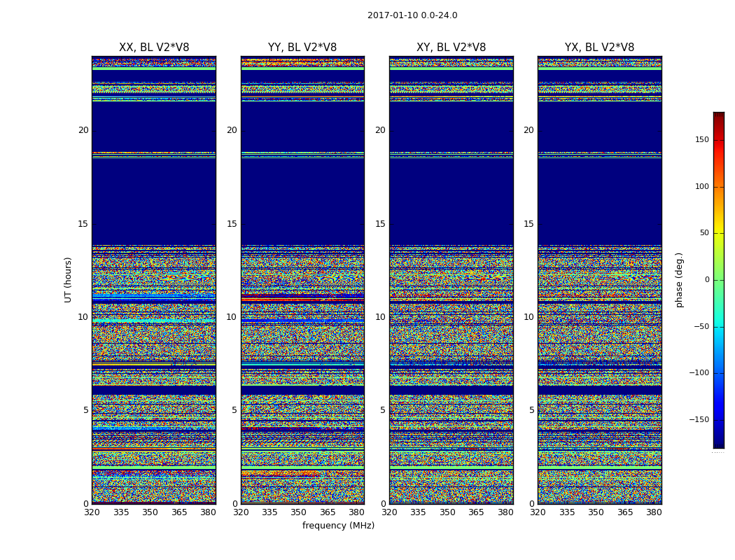
Task: Click the "380" x-tick below the XX panel
Action: (208, 512)
